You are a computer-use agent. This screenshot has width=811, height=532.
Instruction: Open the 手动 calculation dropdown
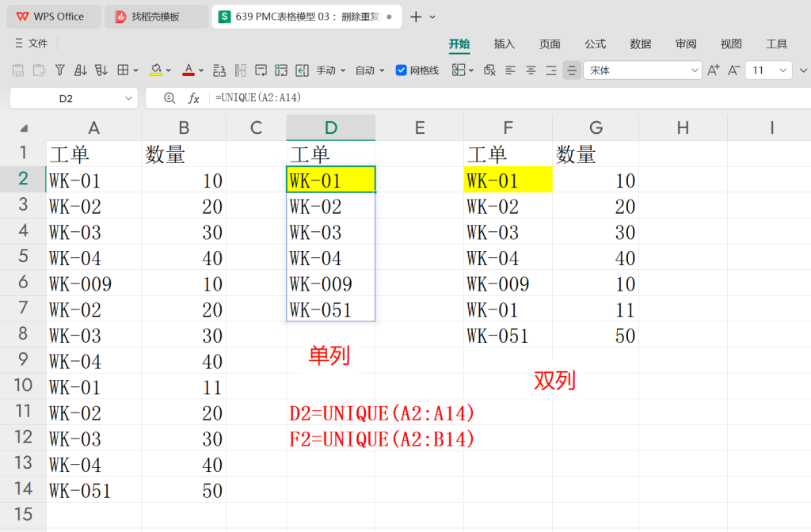coord(331,70)
